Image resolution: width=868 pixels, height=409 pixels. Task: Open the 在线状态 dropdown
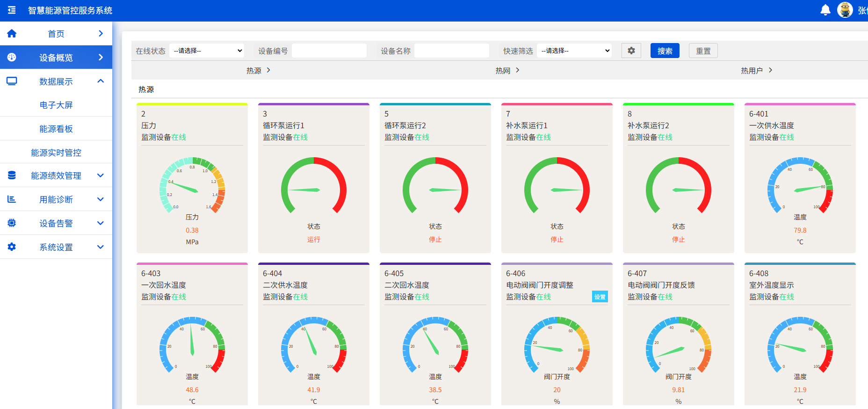[x=207, y=51]
